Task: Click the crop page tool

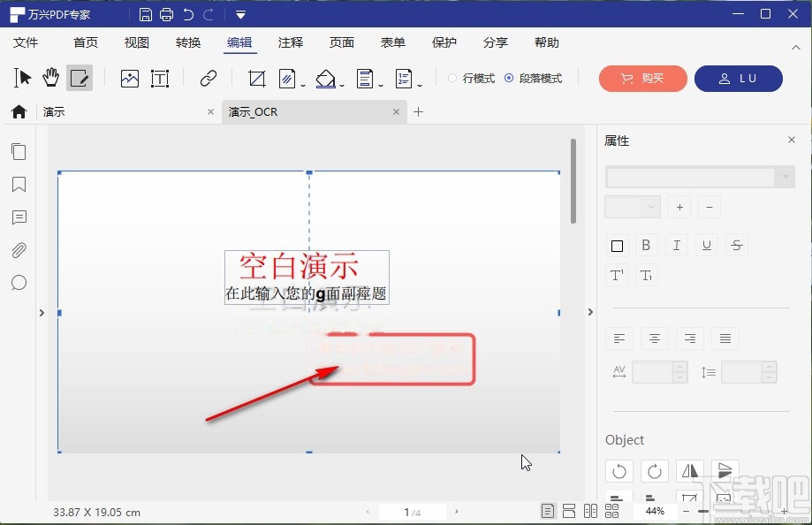Action: [x=257, y=79]
